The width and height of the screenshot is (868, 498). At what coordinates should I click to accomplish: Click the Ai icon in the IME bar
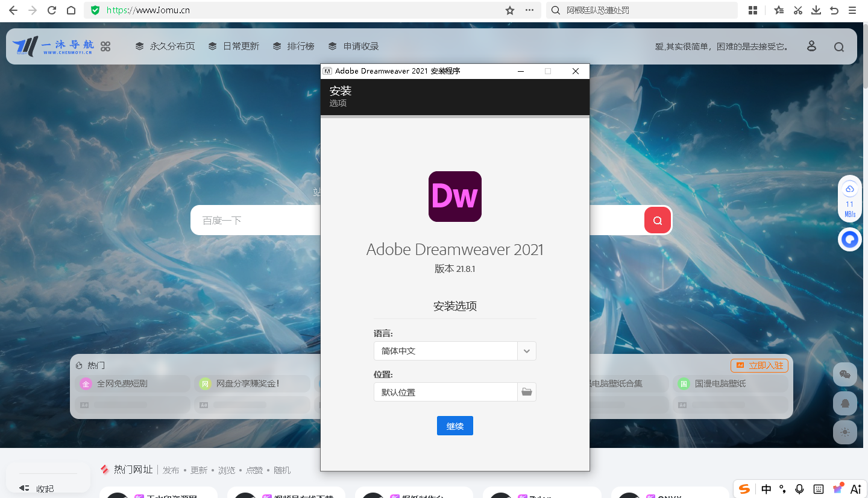click(x=855, y=489)
